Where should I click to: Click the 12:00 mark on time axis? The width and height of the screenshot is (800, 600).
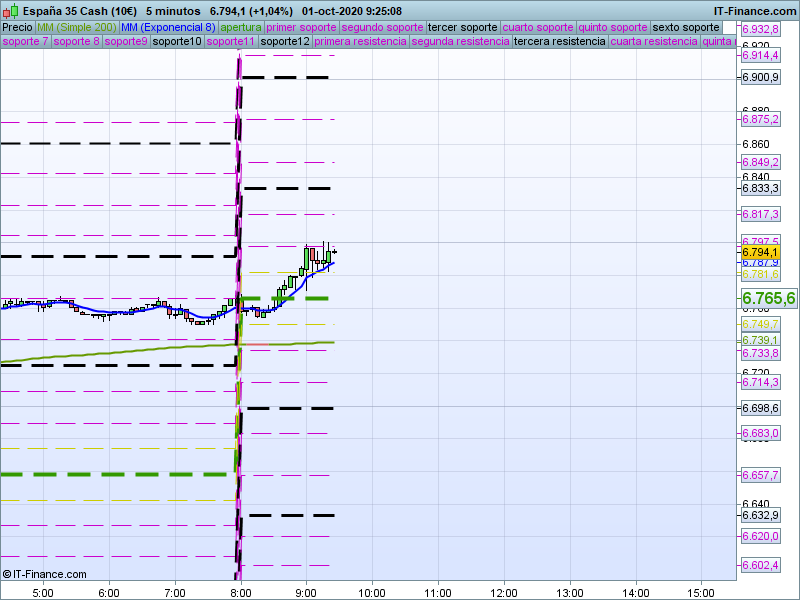tap(503, 592)
